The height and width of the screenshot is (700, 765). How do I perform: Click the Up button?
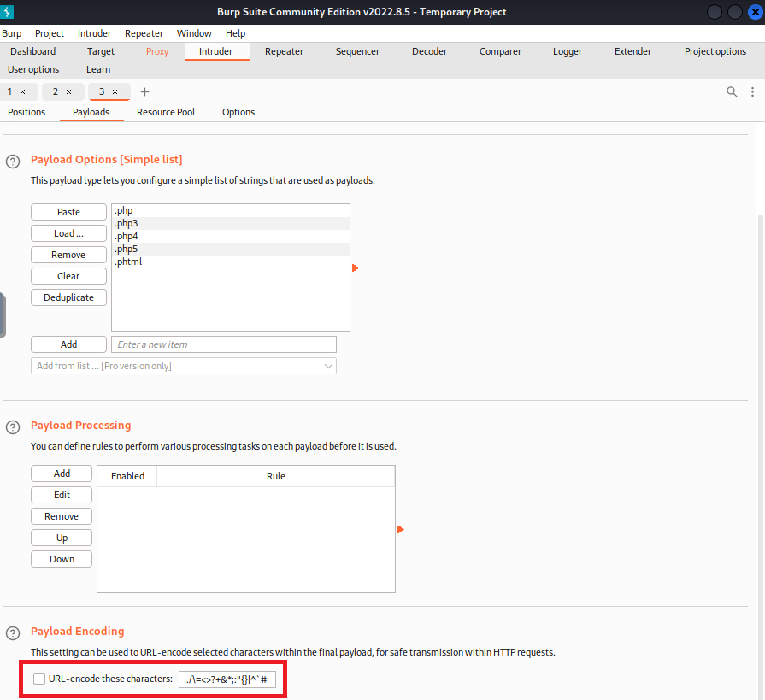tap(62, 538)
